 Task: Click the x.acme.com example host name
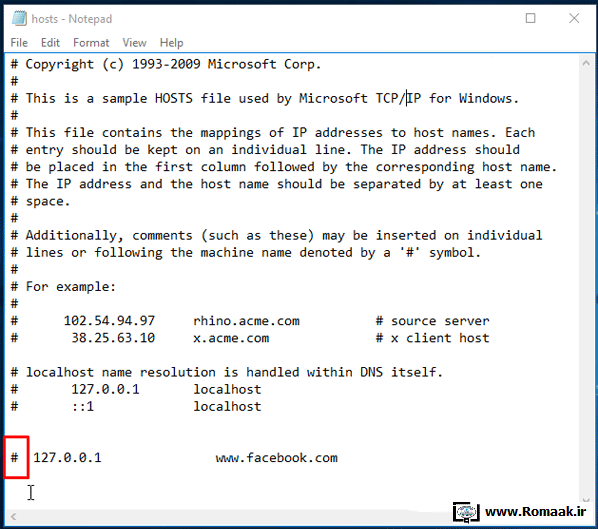231,338
